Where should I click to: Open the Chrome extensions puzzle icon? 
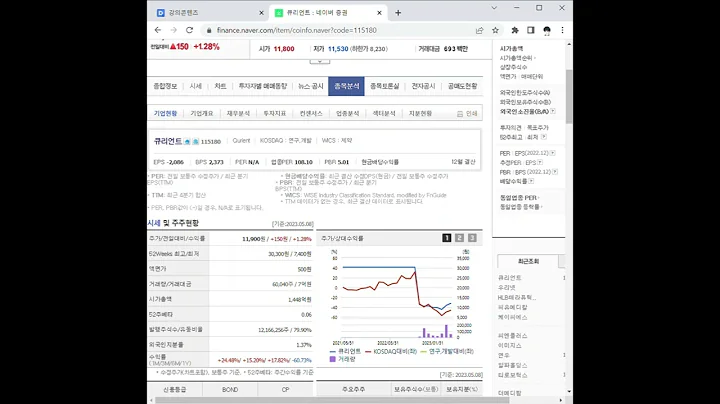(x=515, y=30)
